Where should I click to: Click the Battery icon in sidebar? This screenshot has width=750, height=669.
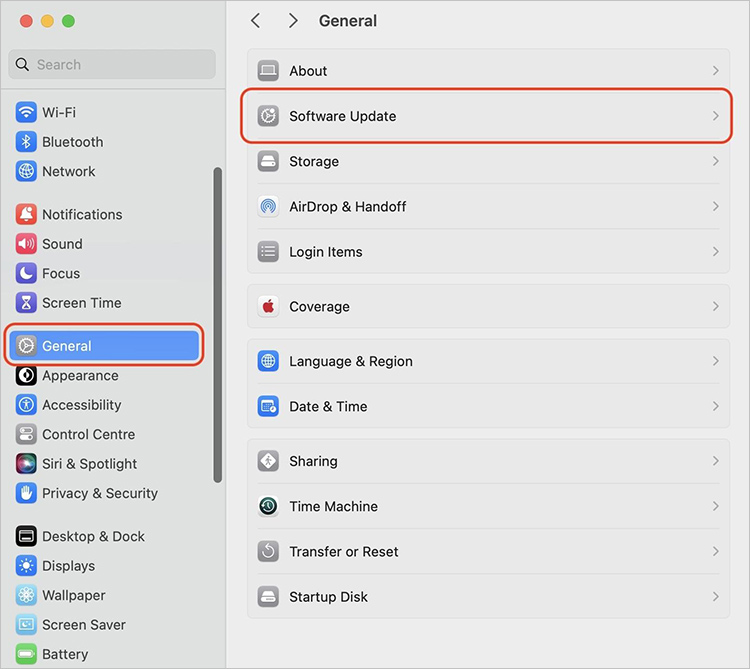(26, 654)
